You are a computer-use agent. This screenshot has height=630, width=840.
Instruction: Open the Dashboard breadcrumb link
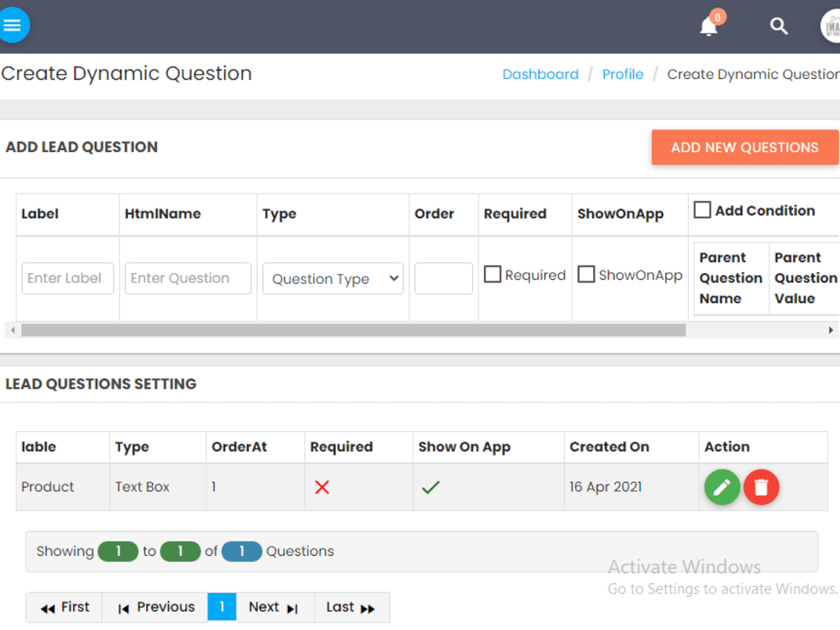coord(540,74)
